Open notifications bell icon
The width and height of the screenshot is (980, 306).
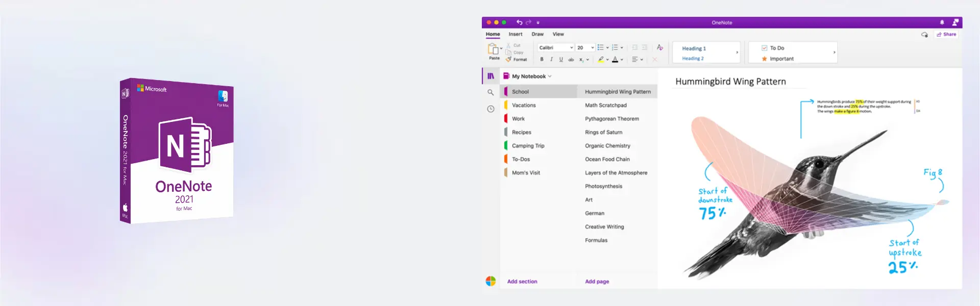coord(942,22)
